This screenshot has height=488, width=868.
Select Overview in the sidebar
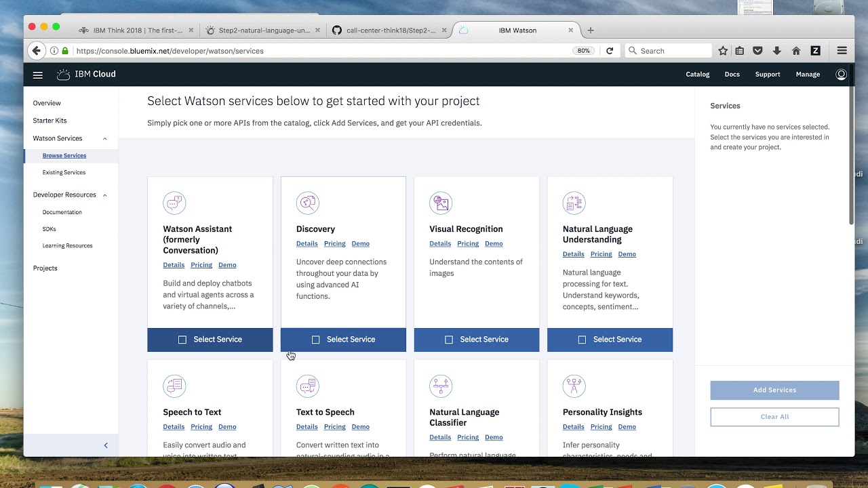click(x=47, y=103)
